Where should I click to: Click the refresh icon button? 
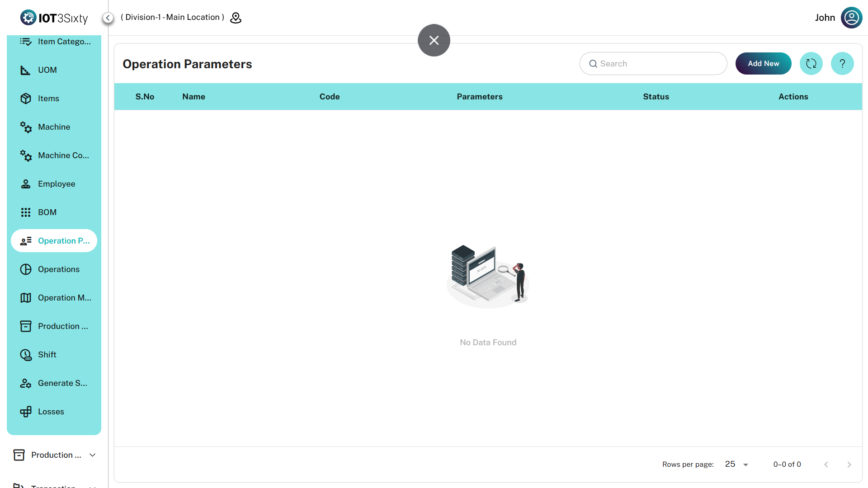(811, 64)
